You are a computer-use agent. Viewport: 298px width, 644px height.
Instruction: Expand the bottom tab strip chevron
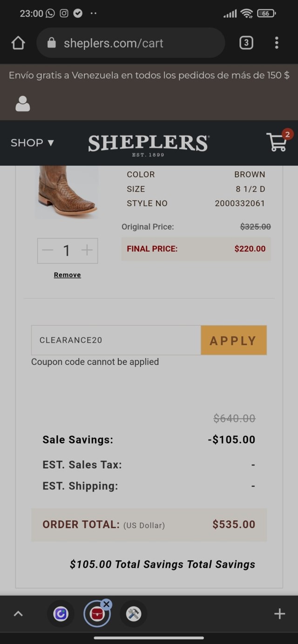18,614
